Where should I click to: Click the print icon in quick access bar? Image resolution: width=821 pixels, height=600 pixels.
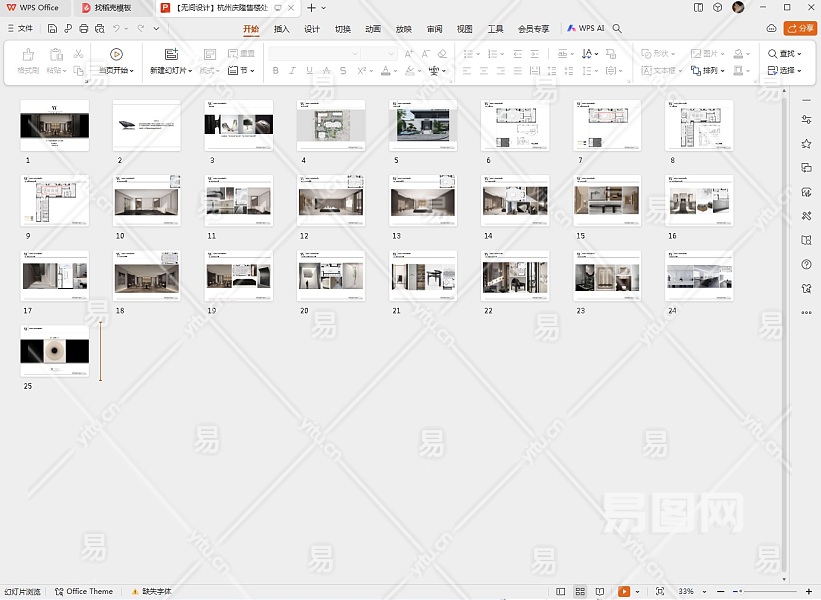pos(84,29)
